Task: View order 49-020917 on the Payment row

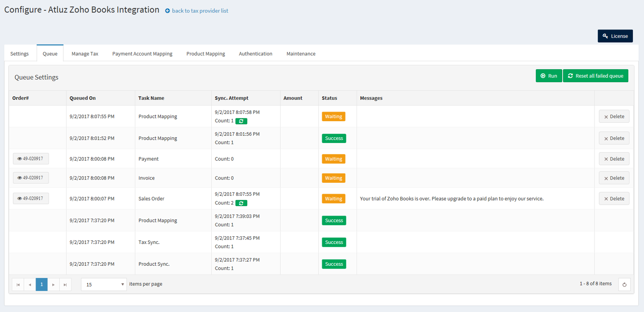Action: [x=31, y=159]
